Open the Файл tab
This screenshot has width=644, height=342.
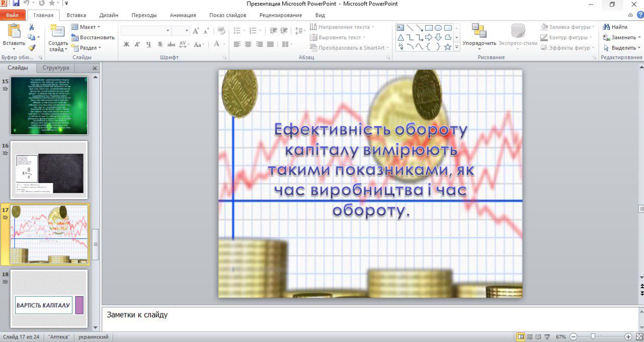pos(12,16)
